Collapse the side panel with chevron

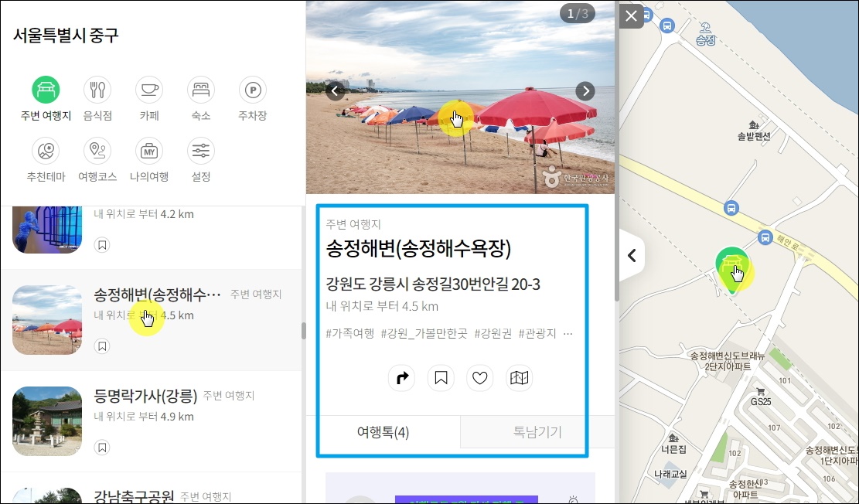[632, 255]
